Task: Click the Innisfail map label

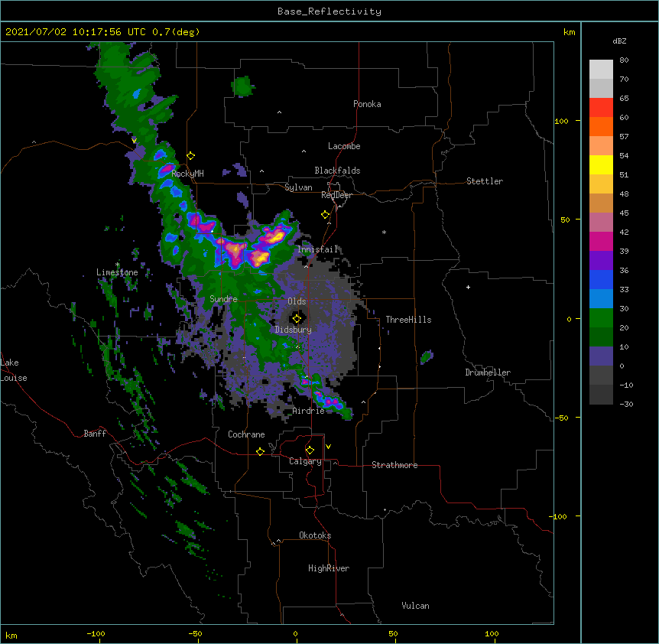Action: tap(318, 249)
